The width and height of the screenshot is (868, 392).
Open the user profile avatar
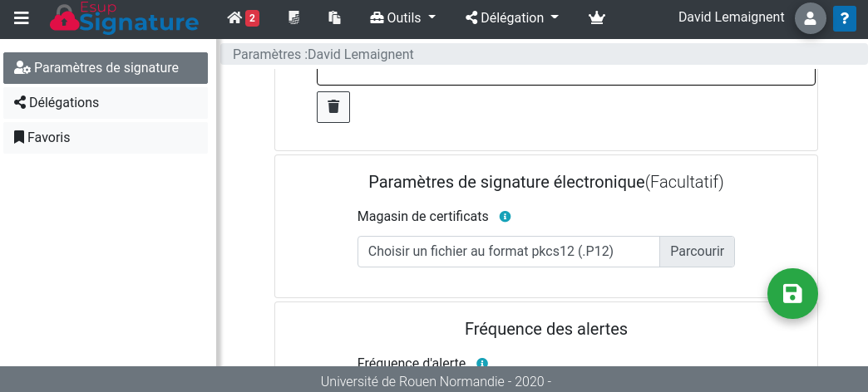coord(810,18)
